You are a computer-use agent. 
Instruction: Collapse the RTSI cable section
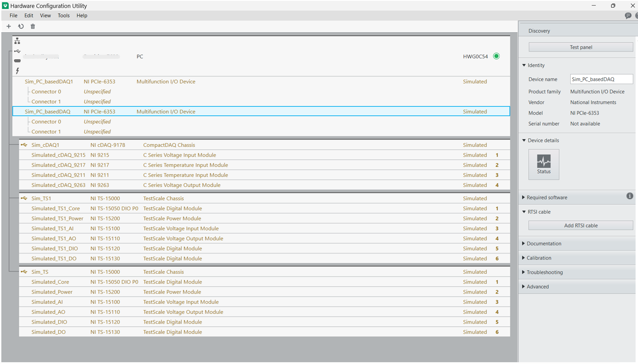[x=524, y=212]
